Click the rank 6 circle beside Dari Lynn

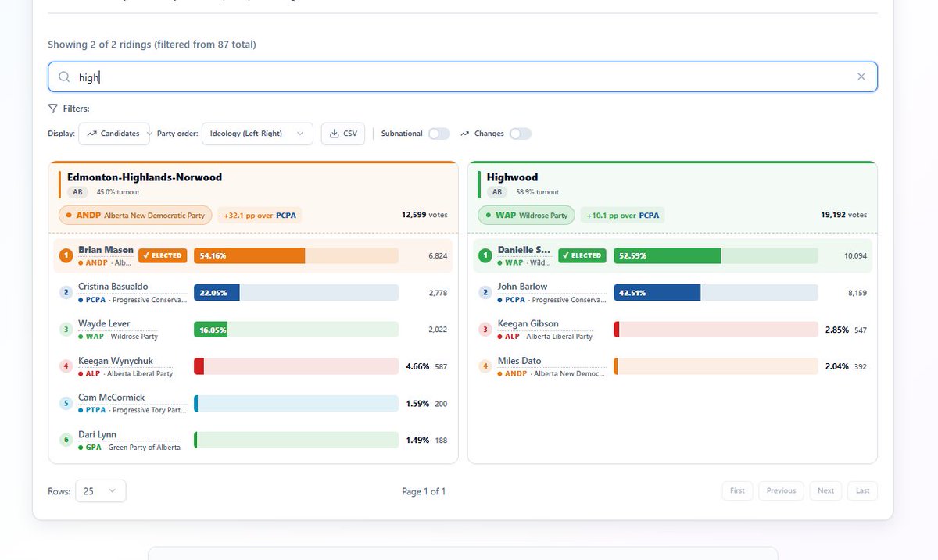tap(66, 441)
